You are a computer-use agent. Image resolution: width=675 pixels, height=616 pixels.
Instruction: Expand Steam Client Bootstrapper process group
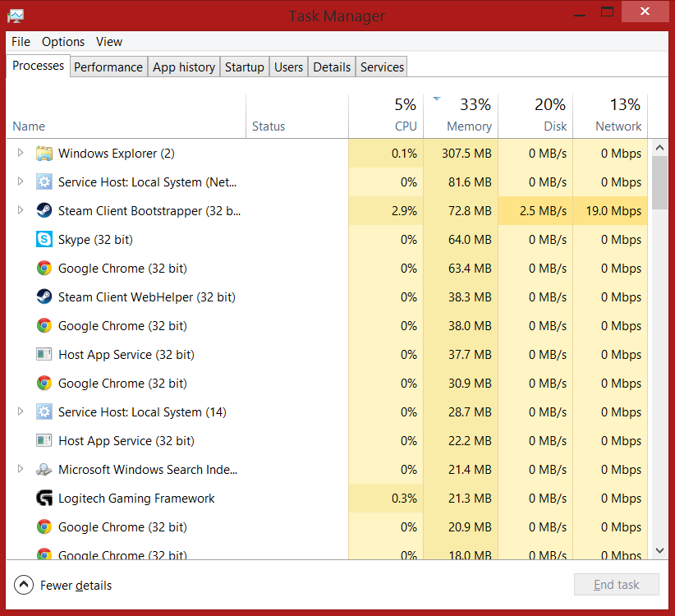[x=21, y=210]
